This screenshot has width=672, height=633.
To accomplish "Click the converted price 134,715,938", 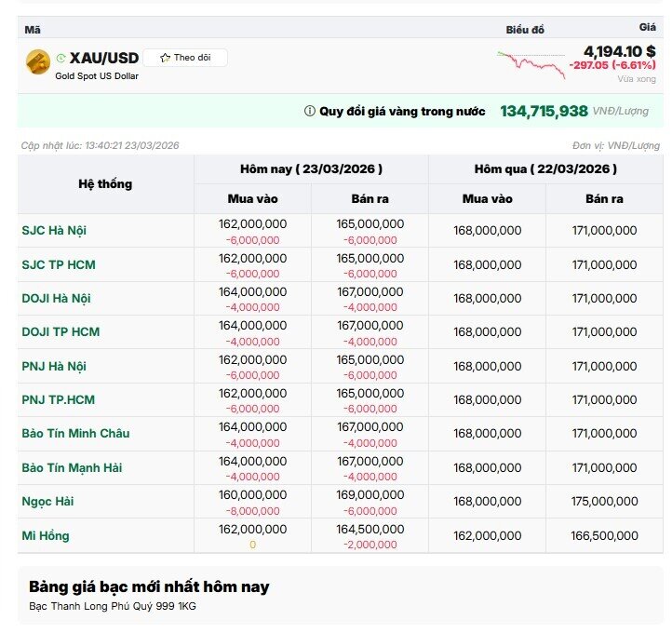I will point(544,111).
